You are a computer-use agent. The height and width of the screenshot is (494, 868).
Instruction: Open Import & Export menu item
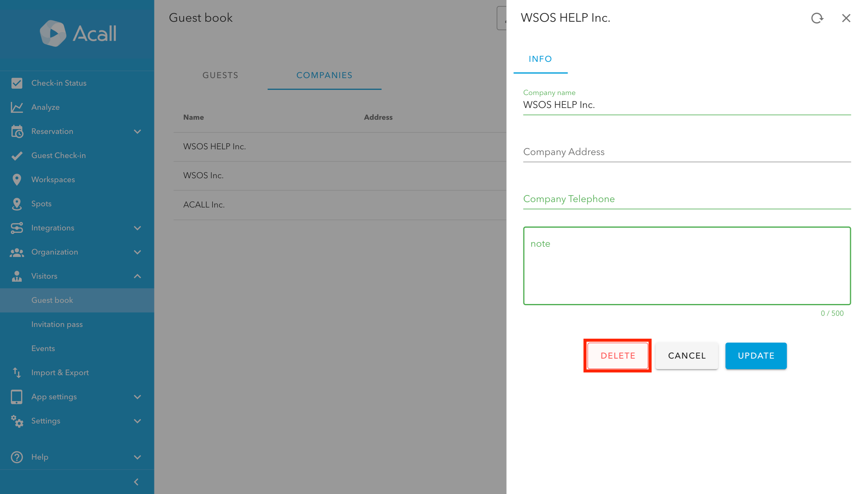77,372
